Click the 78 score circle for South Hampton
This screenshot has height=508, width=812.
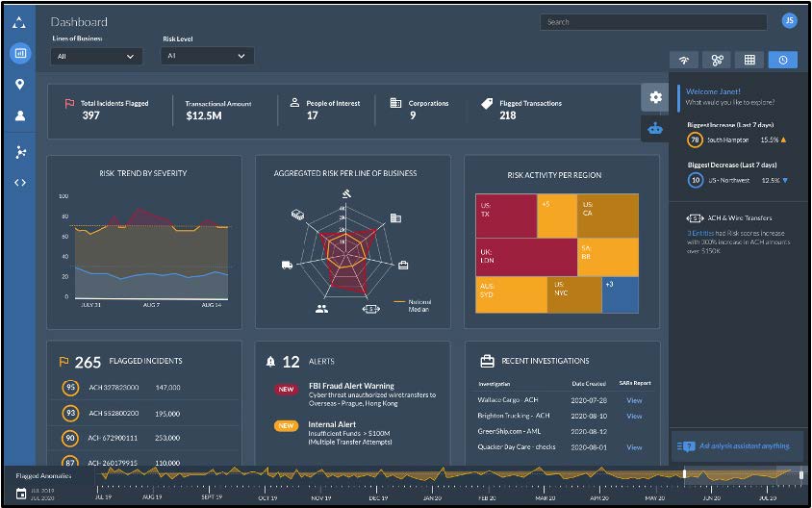click(695, 140)
